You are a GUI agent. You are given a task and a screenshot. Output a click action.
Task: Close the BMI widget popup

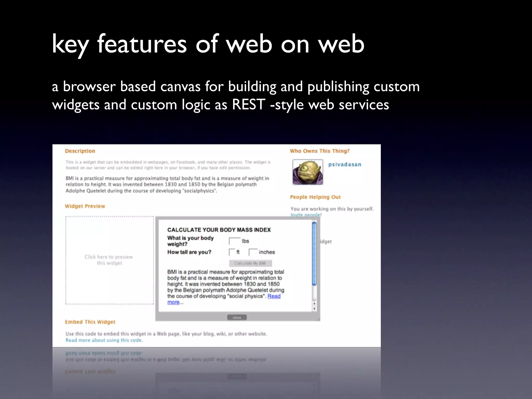tap(237, 317)
